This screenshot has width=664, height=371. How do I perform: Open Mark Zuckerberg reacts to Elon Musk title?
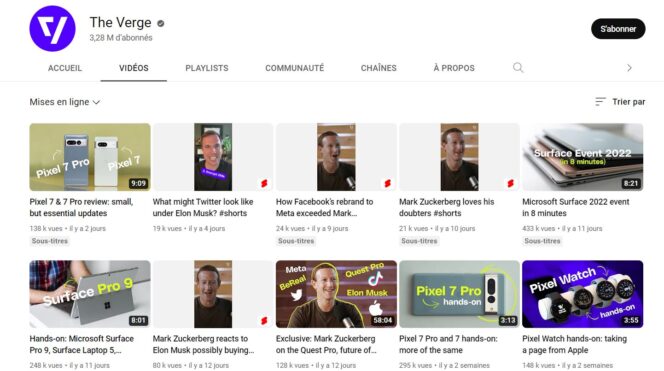click(x=204, y=344)
